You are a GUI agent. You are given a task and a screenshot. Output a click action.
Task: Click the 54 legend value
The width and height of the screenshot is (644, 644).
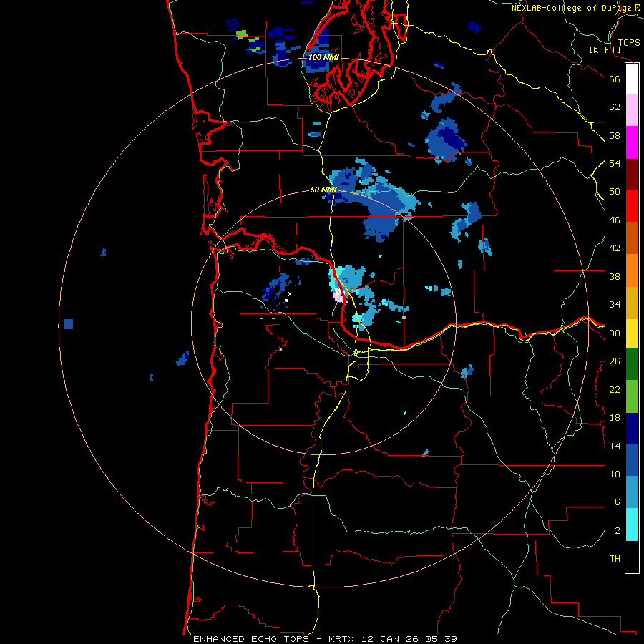pos(615,163)
